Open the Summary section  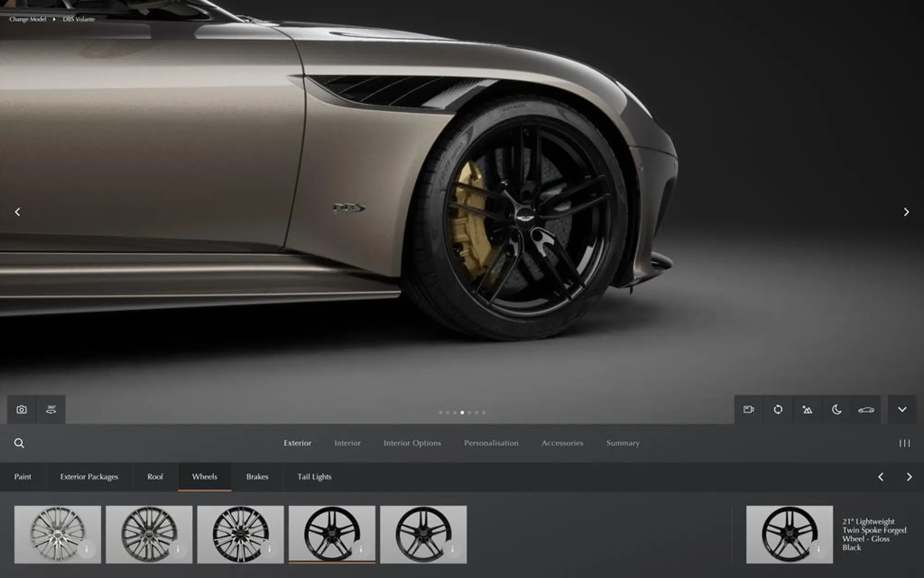coord(623,443)
